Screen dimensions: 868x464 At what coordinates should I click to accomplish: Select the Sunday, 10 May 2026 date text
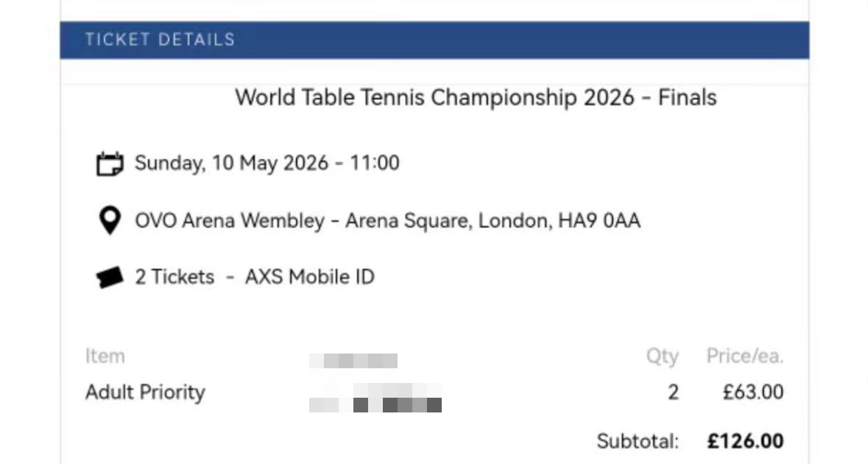[232, 164]
